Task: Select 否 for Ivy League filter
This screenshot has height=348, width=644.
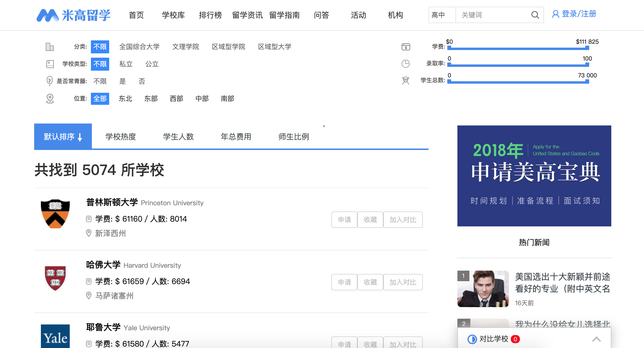Action: (142, 81)
